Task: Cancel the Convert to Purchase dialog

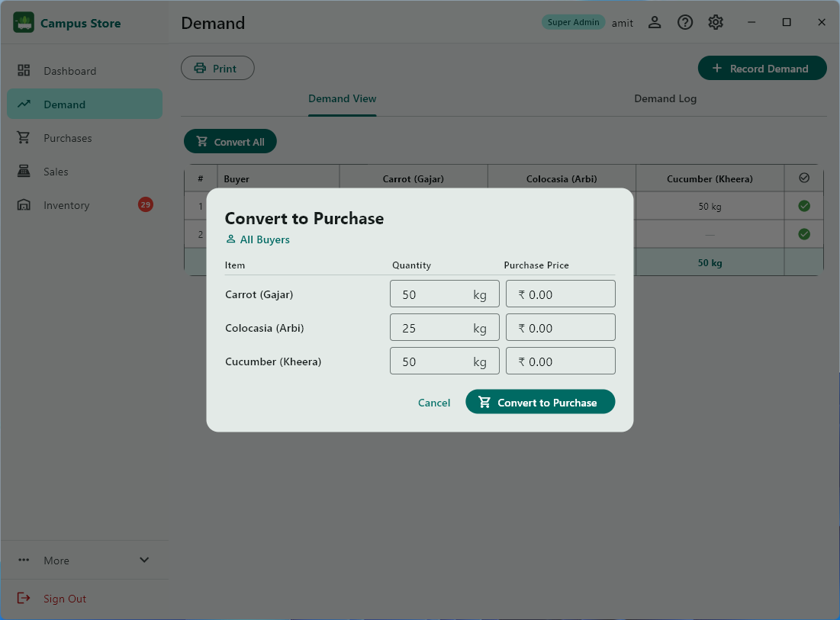Action: [x=434, y=402]
